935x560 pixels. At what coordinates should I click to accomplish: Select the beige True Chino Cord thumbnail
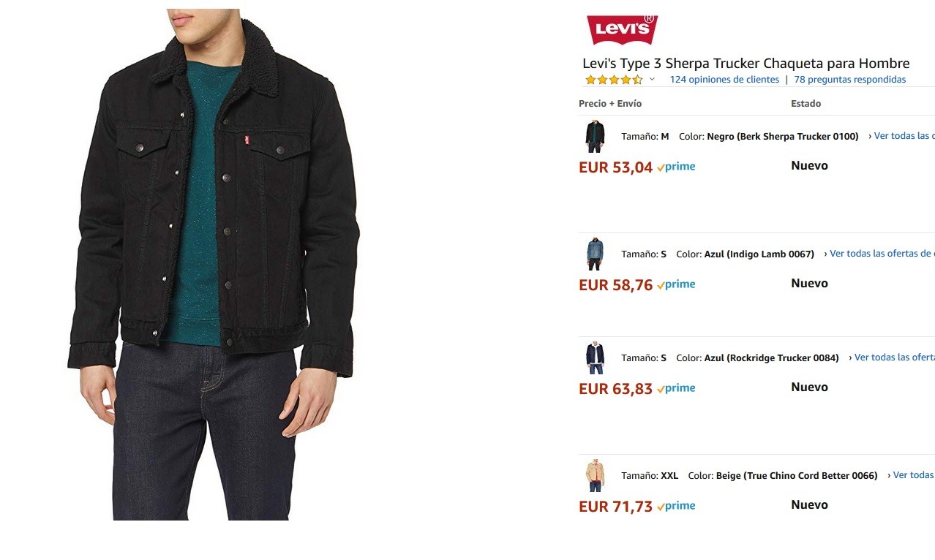coord(595,475)
